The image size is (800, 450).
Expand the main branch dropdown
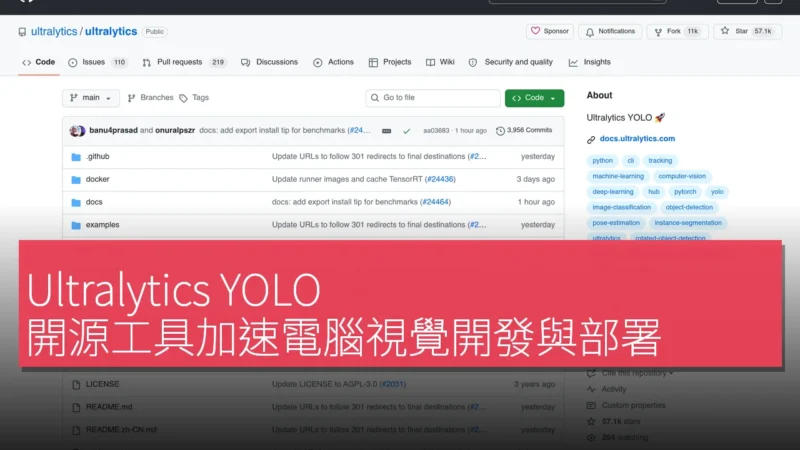91,98
